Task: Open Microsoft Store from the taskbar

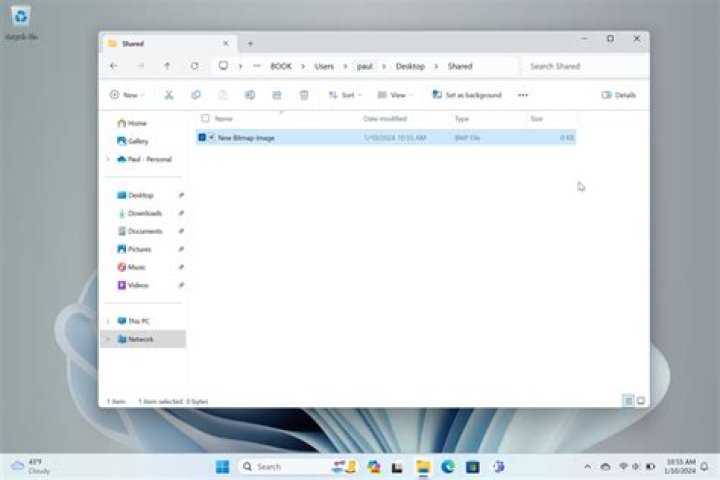Action: pyautogui.click(x=473, y=467)
